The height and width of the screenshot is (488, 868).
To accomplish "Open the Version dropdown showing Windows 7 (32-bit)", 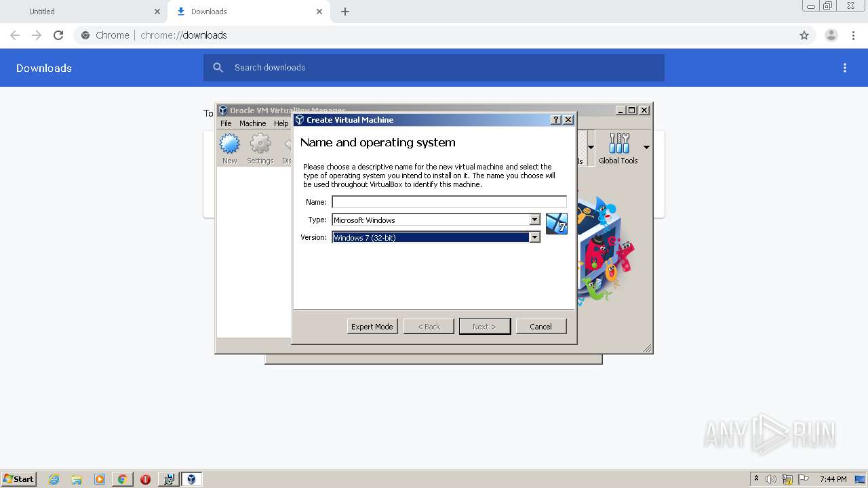I will [436, 237].
